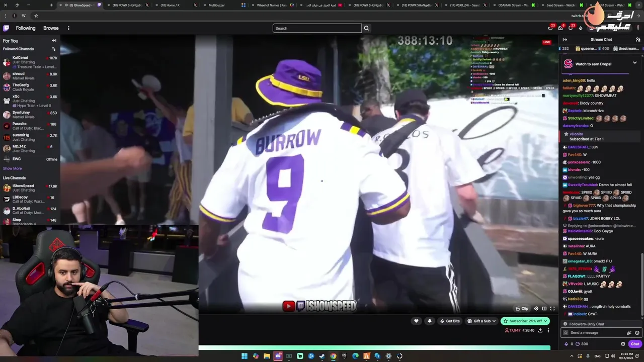The width and height of the screenshot is (644, 362).
Task: Click the Windows Start button
Action: (x=245, y=356)
